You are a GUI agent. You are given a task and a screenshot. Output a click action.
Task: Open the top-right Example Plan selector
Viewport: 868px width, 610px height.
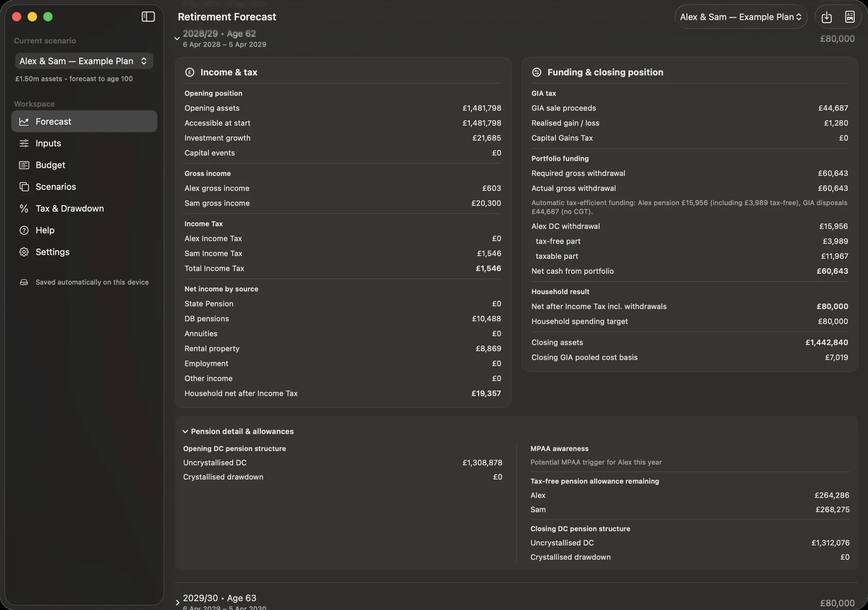tap(740, 17)
